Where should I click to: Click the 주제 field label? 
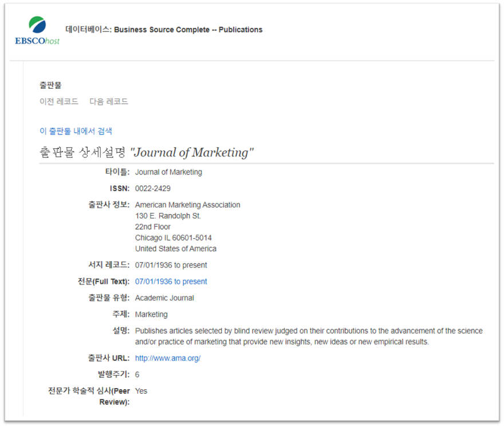(x=121, y=314)
